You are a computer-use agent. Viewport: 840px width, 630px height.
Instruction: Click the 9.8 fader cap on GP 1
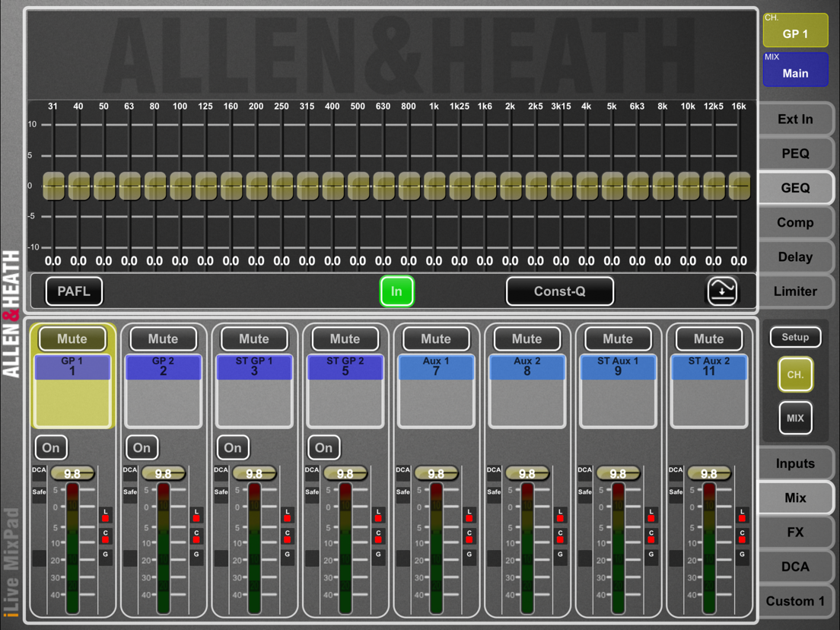click(72, 473)
